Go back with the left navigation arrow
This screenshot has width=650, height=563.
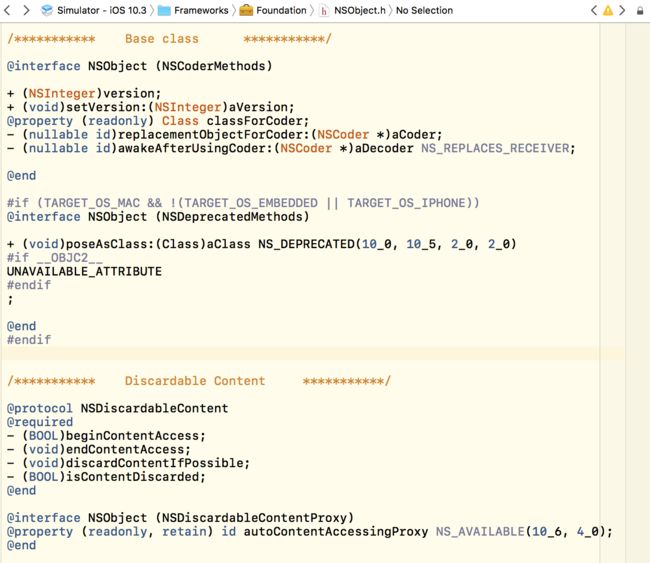tap(7, 10)
